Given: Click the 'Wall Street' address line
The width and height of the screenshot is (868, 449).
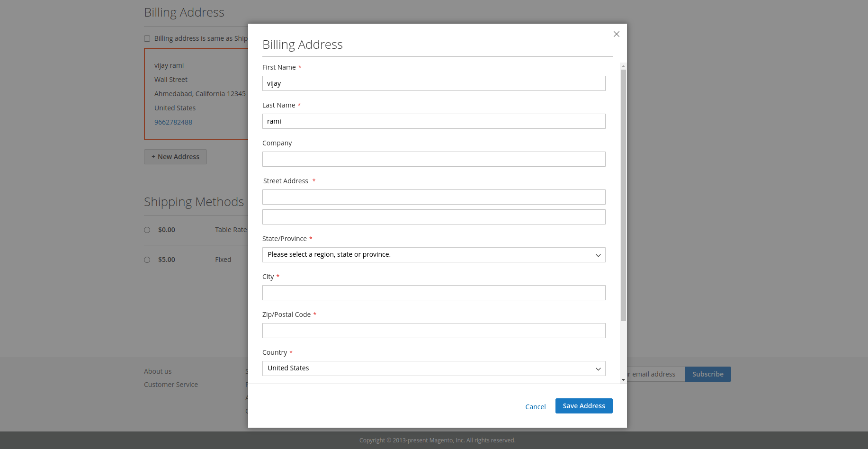Looking at the screenshot, I should (x=171, y=80).
